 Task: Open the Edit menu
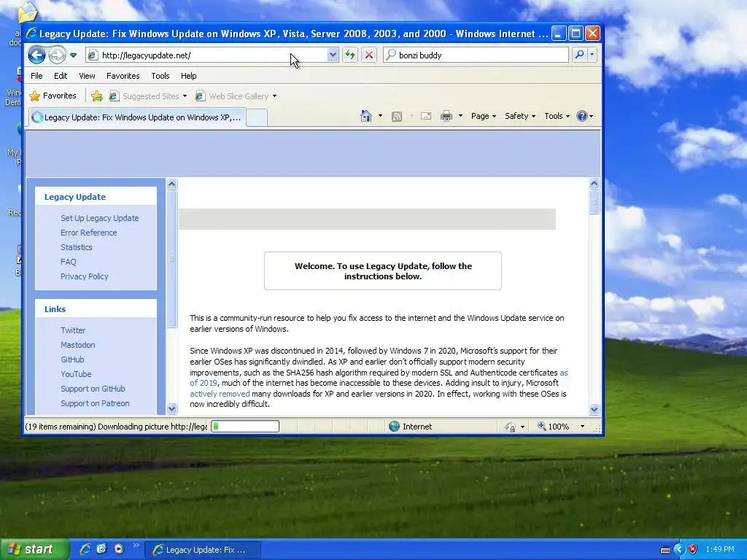coord(61,76)
